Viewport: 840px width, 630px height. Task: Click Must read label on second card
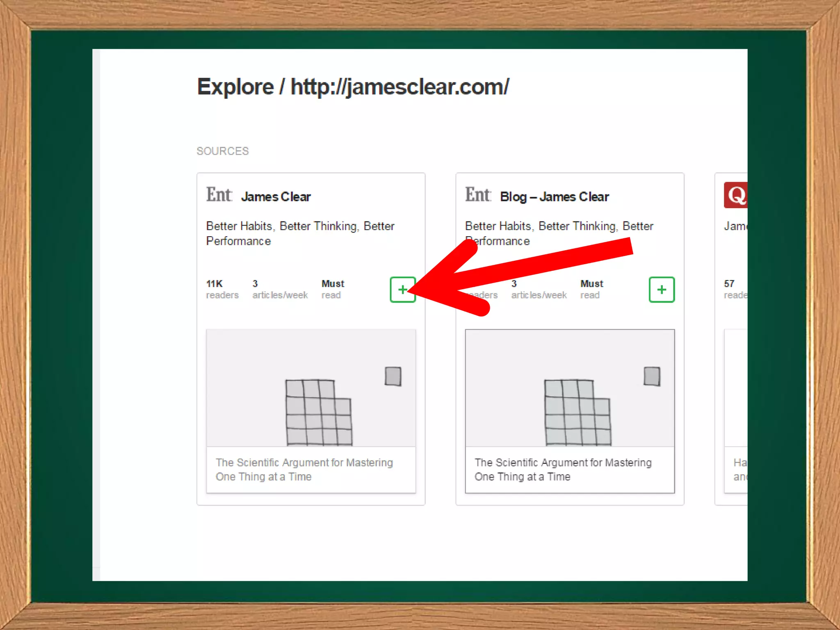(x=591, y=289)
